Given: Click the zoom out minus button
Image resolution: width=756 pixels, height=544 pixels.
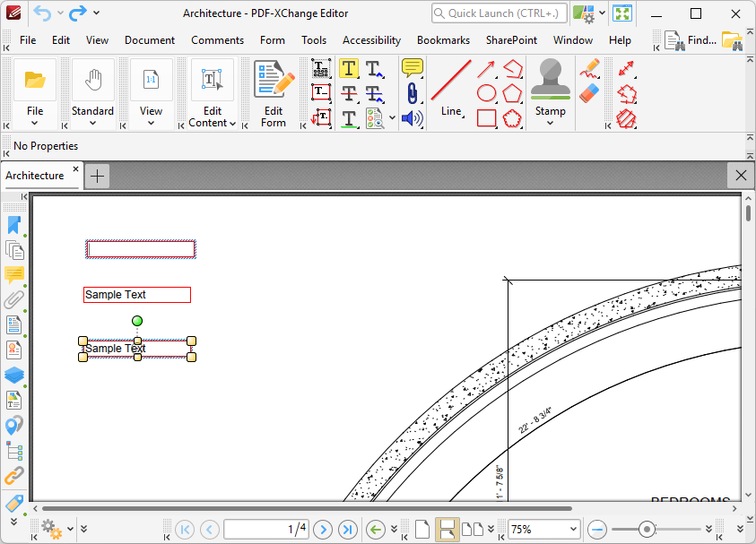Looking at the screenshot, I should pyautogui.click(x=597, y=530).
